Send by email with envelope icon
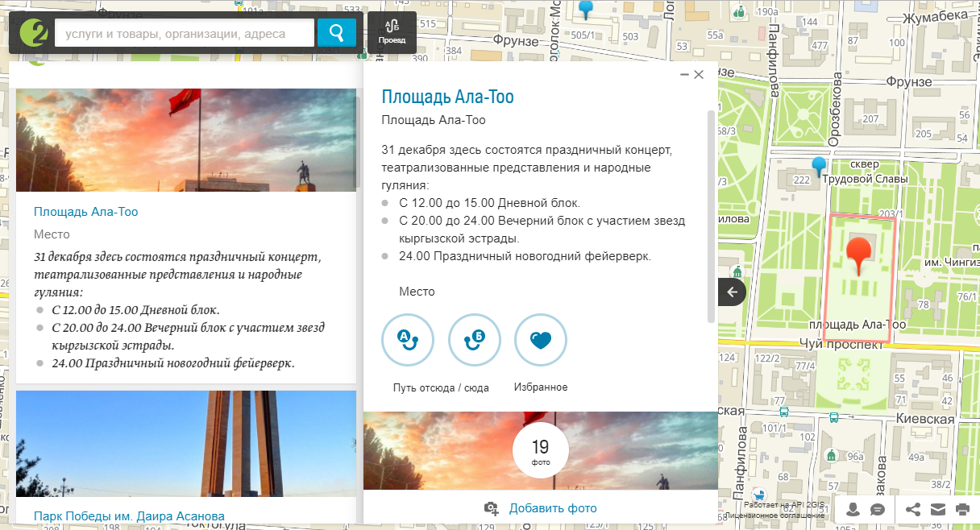 [937, 510]
